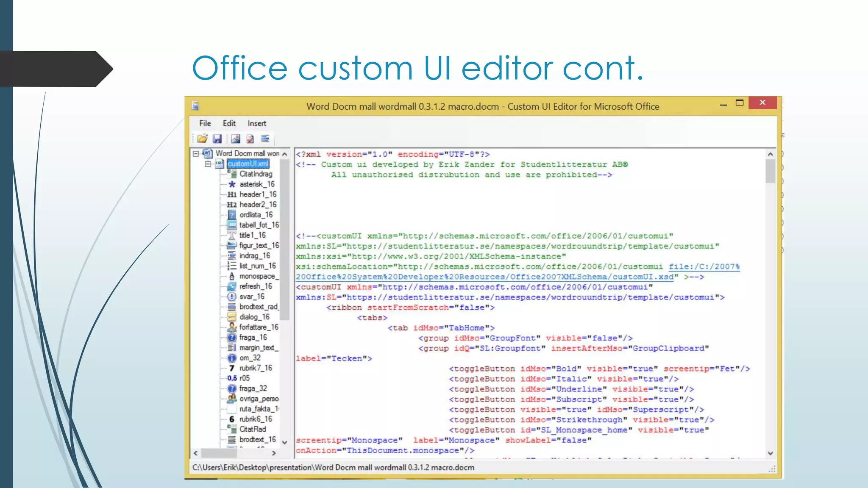Click the Save floppy disk icon
Viewport: 868px width, 488px height.
(217, 139)
